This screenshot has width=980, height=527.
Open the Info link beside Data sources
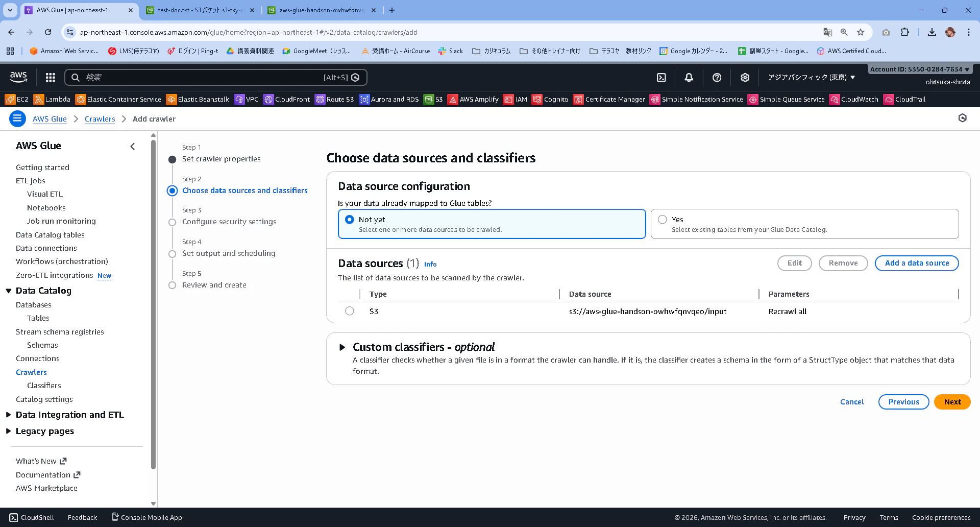(x=430, y=264)
